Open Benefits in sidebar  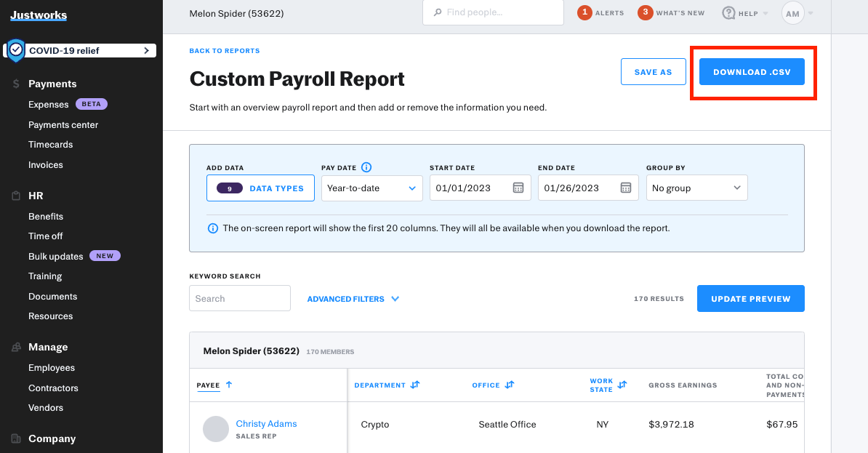tap(45, 216)
